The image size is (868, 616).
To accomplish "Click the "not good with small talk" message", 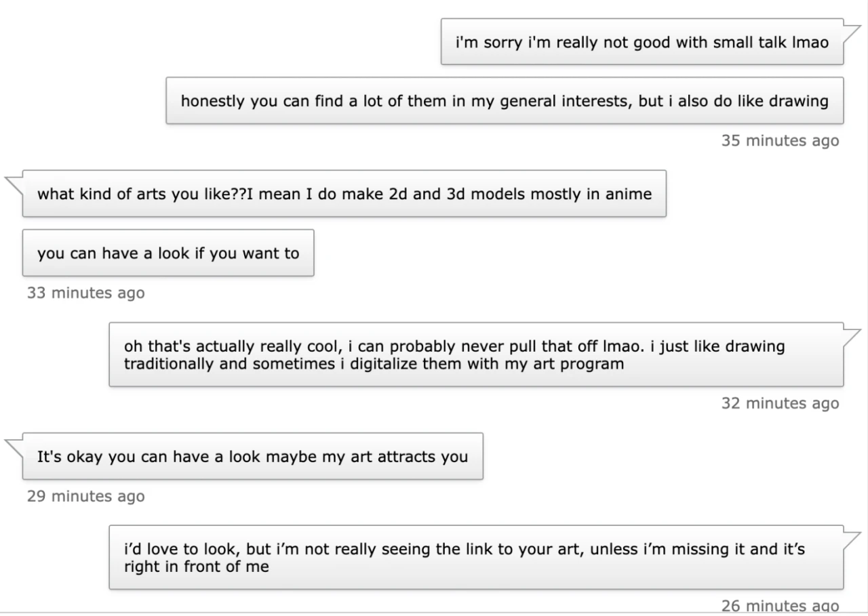I will point(642,42).
